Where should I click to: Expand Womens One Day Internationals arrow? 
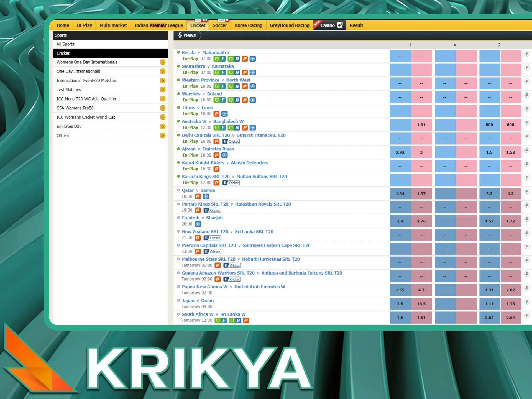point(163,62)
